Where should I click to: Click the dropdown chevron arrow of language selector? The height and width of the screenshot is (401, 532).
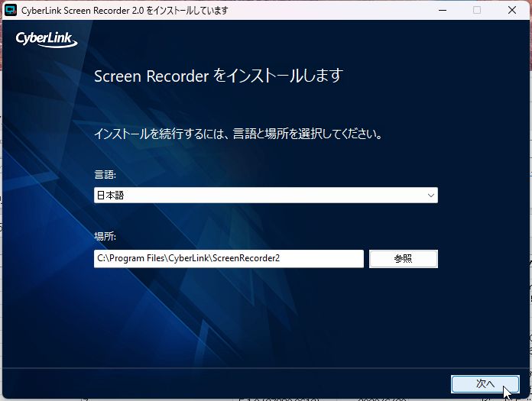(431, 196)
